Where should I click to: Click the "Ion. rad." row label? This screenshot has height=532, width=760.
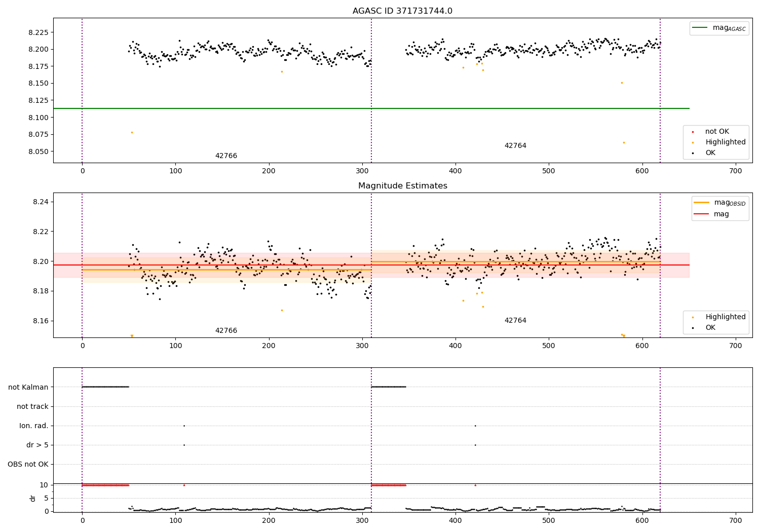pyautogui.click(x=34, y=426)
